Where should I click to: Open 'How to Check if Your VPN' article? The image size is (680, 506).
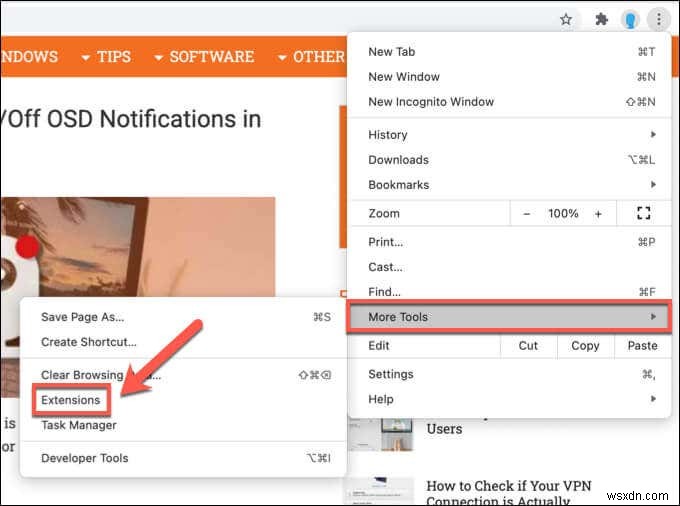pyautogui.click(x=509, y=493)
